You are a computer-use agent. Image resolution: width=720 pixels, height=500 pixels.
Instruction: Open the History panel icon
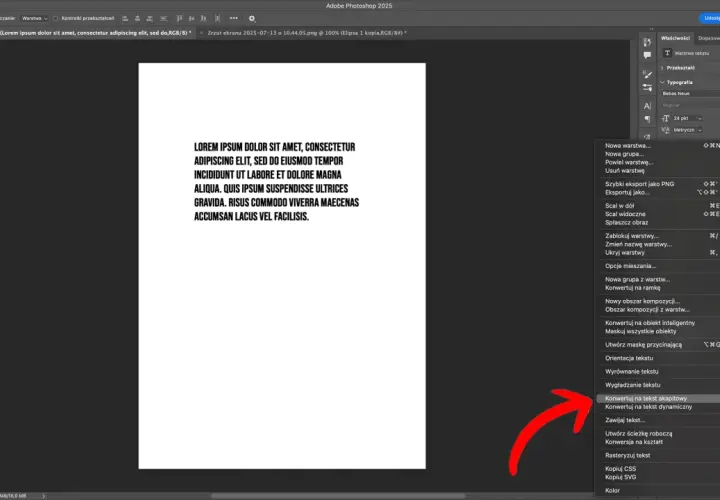click(x=647, y=42)
